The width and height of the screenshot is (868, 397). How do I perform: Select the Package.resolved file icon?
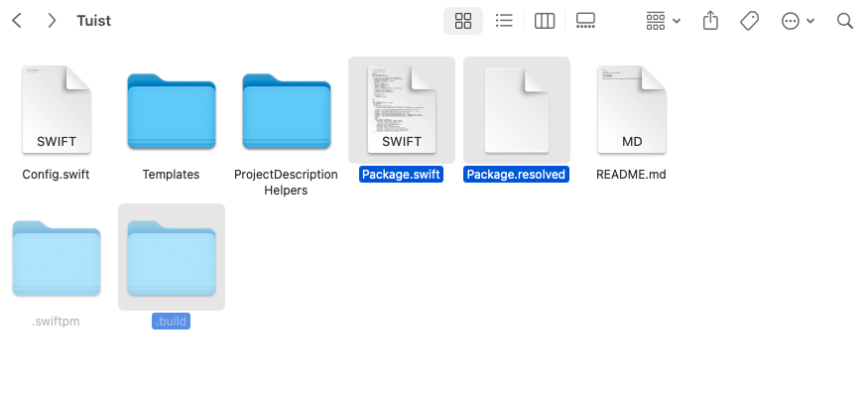click(x=517, y=109)
